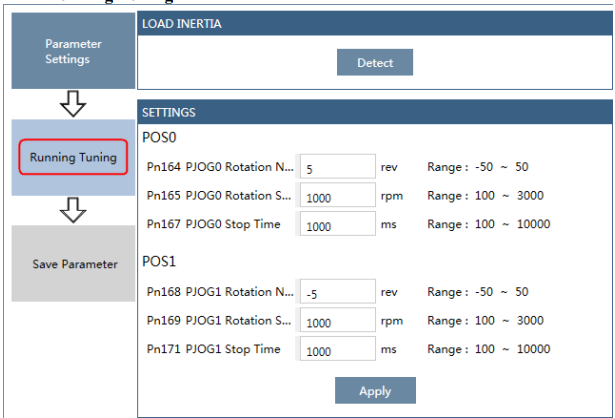Select the POS1 group label
This screenshot has width=615, height=418.
point(159,262)
